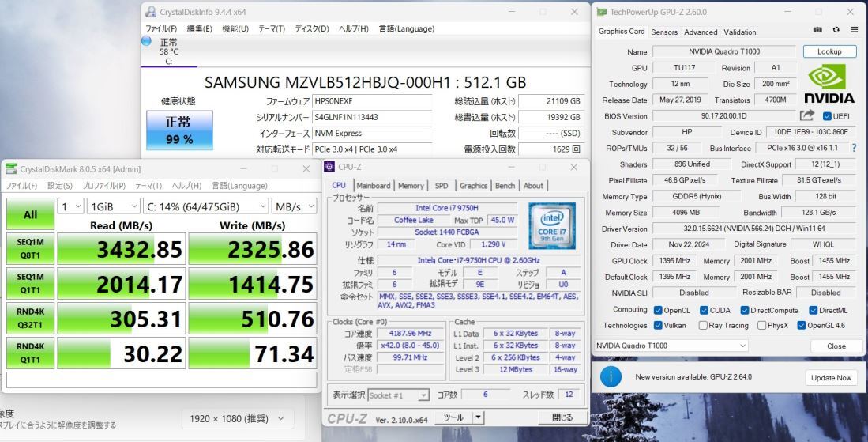Click the GPU-Z screenshot camera icon
868x442 pixels.
point(817,30)
